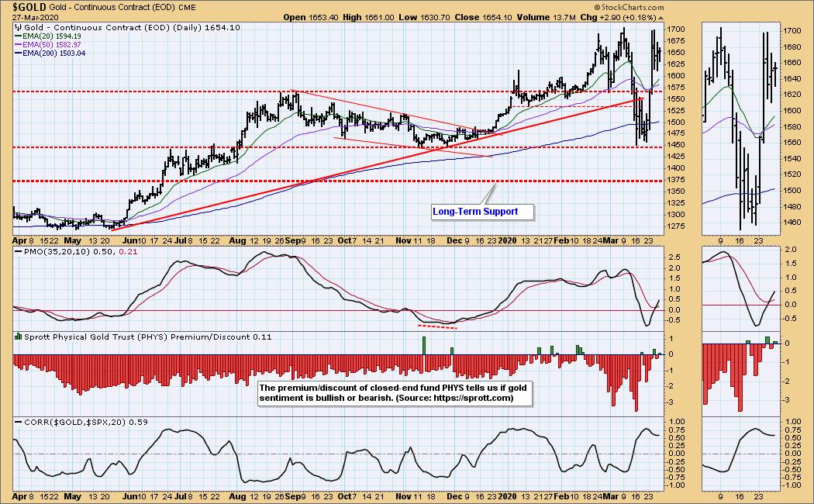814x504 pixels.
Task: Click the Sprott Physical Gold Trust Premium/Discount label
Action: click(147, 337)
